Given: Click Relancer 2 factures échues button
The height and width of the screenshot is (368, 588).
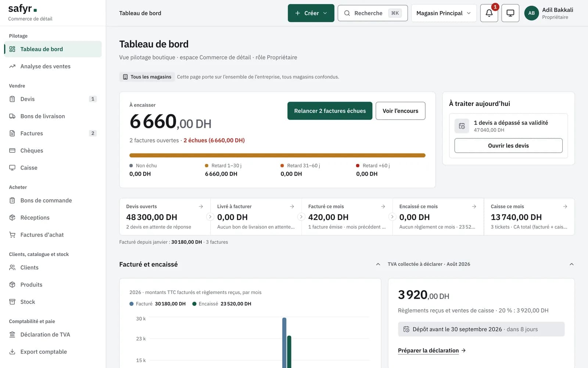Looking at the screenshot, I should click(330, 111).
